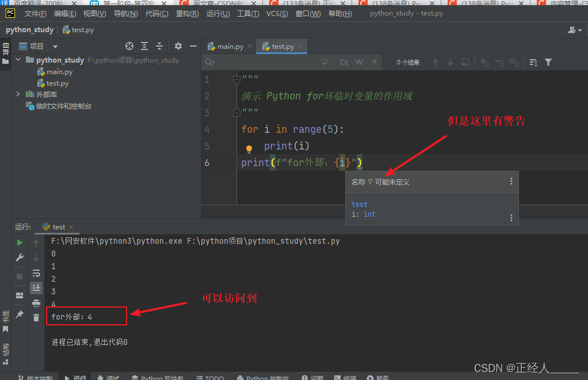Restore run panel layout icon
Screen dimensions: 588x380
pyautogui.click(x=20, y=295)
